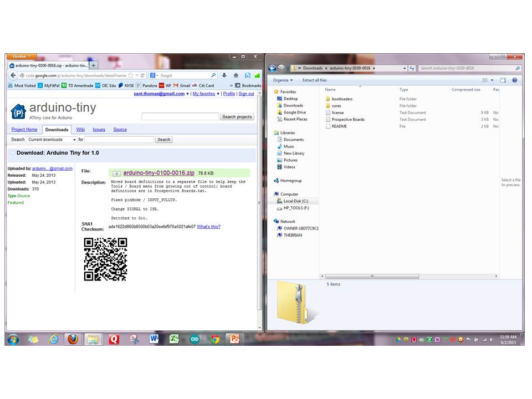Screen dimensions: 532x399
Task: Open the Organize menu
Action: (283, 80)
